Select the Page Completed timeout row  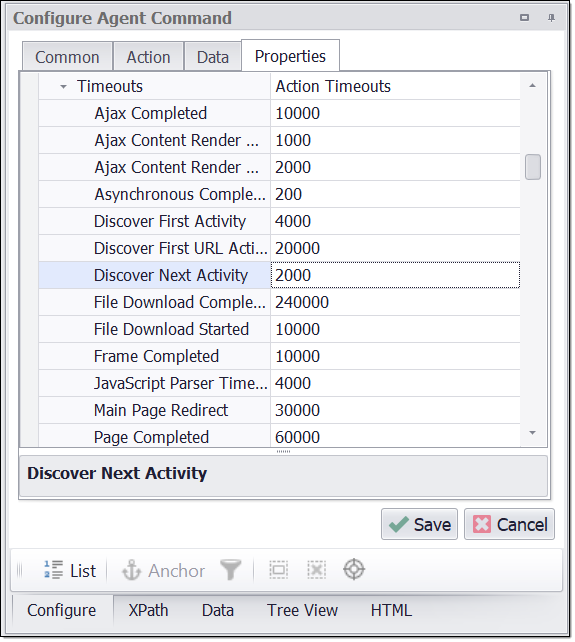click(279, 436)
